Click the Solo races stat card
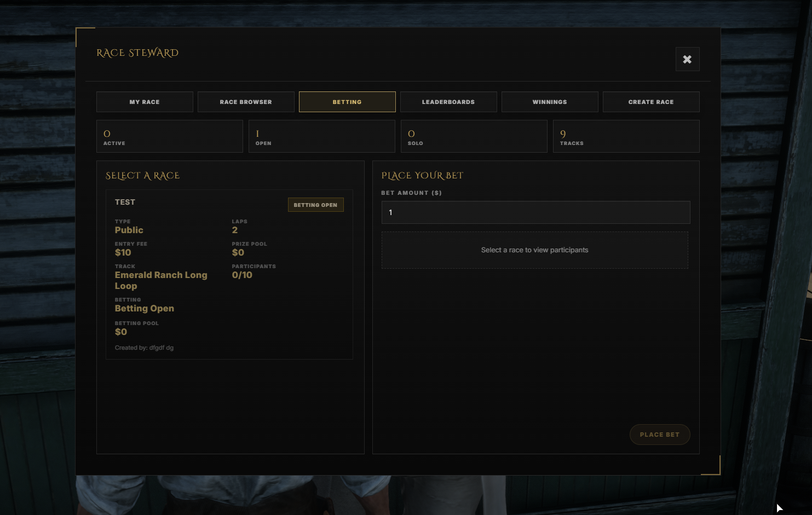Viewport: 812px width, 515px height. point(474,136)
